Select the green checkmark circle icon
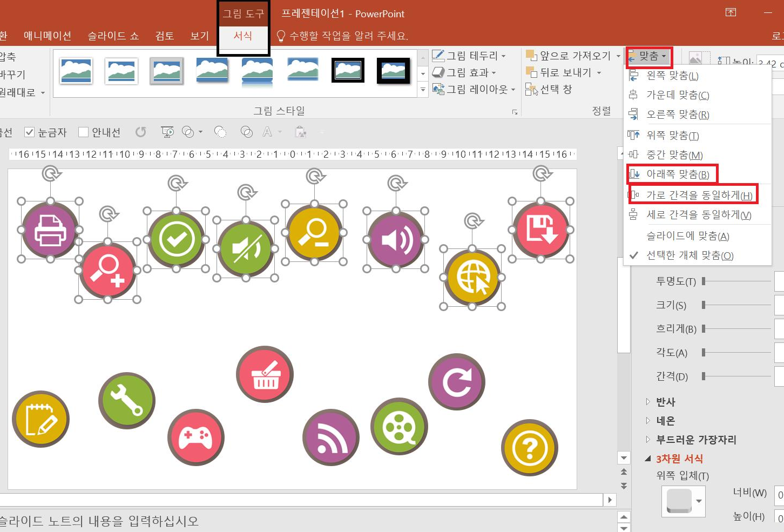Viewport: 784px width, 532px height. coord(176,239)
